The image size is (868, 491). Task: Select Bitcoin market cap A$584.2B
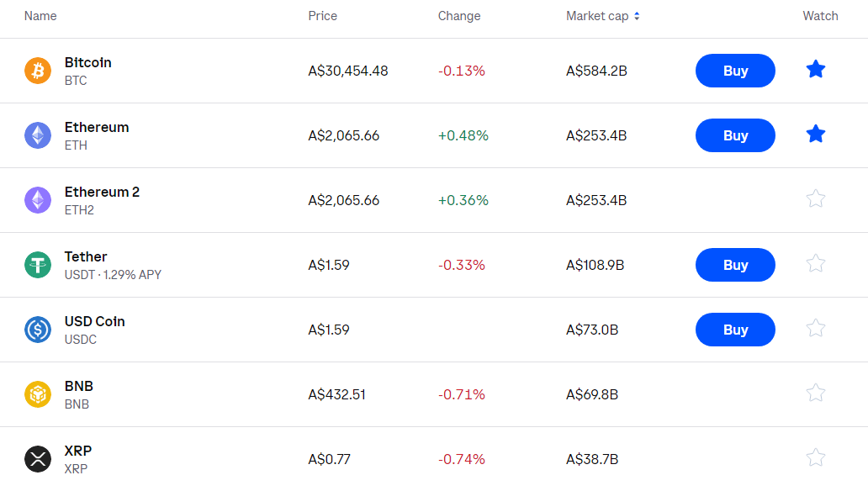(x=597, y=71)
